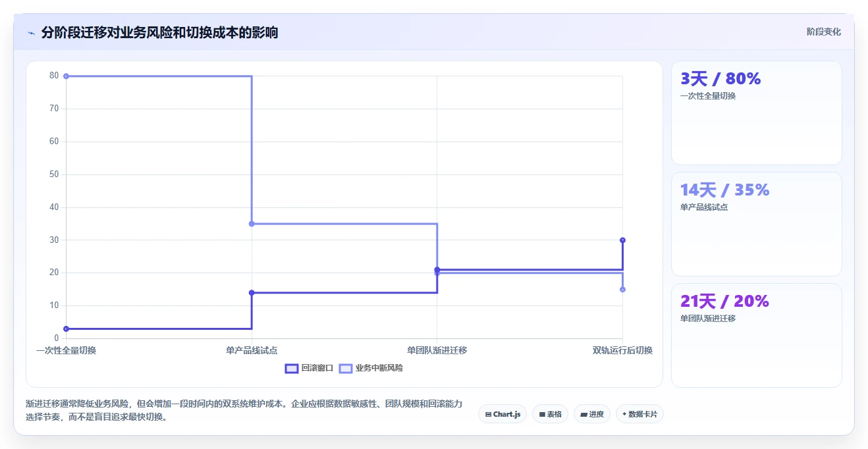
Task: Click the x-axis label 单团队渐进迁移
Action: click(x=437, y=350)
